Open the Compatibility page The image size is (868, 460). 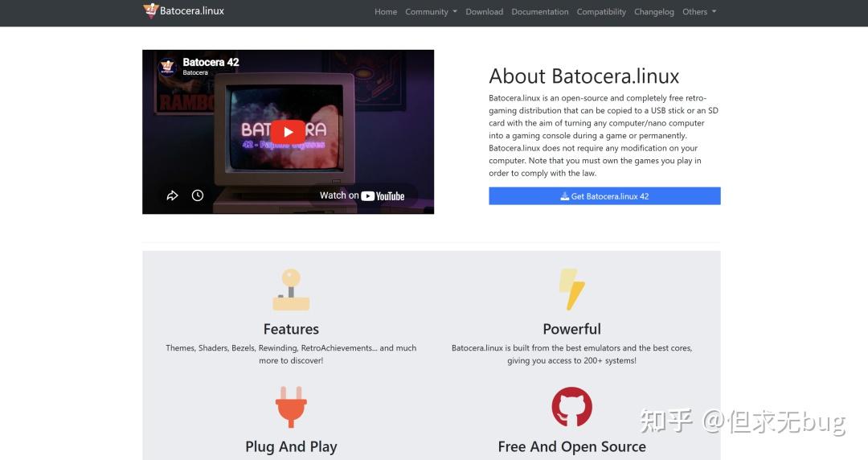pyautogui.click(x=601, y=11)
